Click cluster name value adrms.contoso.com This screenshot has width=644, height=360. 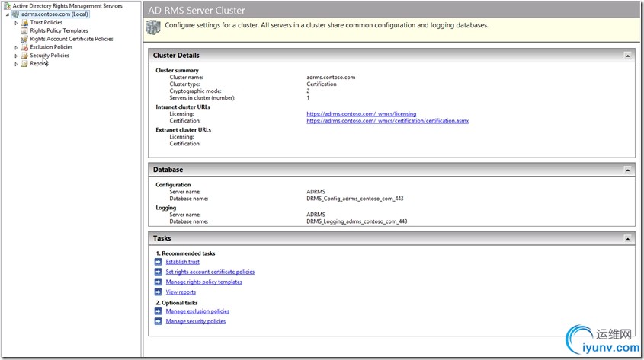331,77
